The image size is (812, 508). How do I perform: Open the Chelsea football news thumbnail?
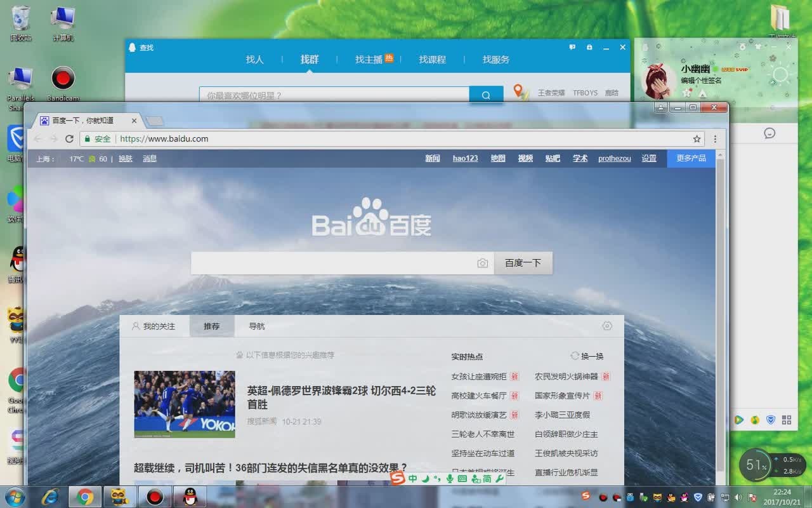pyautogui.click(x=185, y=404)
